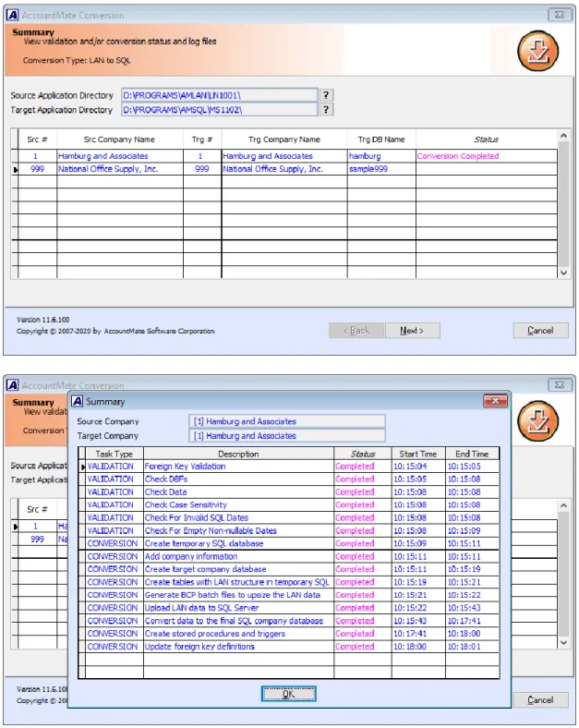Click the Source Company field in Summary dialog
The height and width of the screenshot is (728, 579).
[x=286, y=421]
